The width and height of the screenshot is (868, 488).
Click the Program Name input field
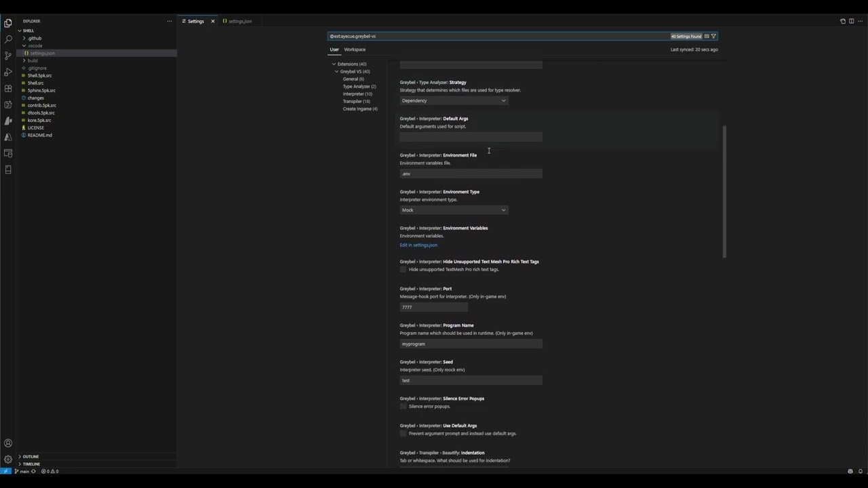471,344
